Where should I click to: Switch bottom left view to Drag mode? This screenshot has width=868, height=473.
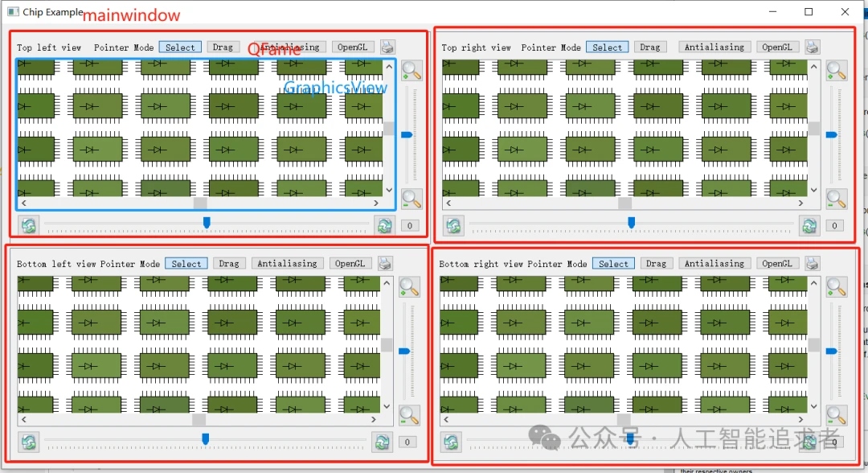[229, 263]
